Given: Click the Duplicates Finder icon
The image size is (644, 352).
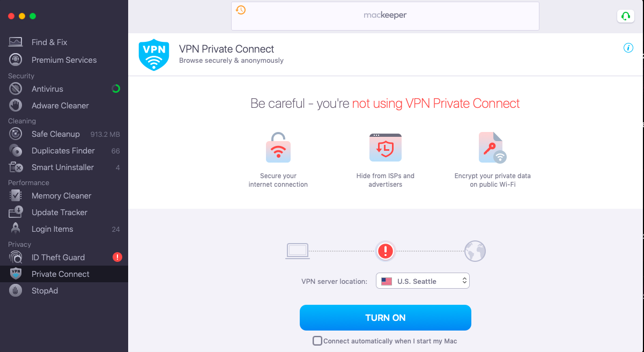Looking at the screenshot, I should pos(16,150).
